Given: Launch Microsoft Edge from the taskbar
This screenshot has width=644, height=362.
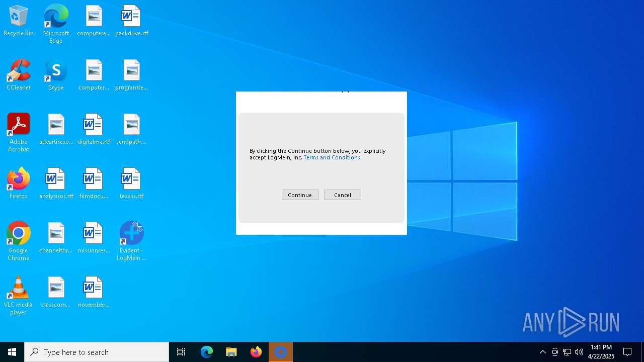Looking at the screenshot, I should [207, 352].
